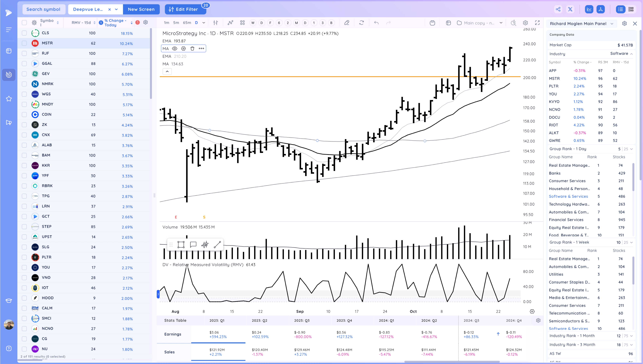Delete the MA indicator with trash icon
Viewport: 643px width, 364px height.
click(x=192, y=49)
